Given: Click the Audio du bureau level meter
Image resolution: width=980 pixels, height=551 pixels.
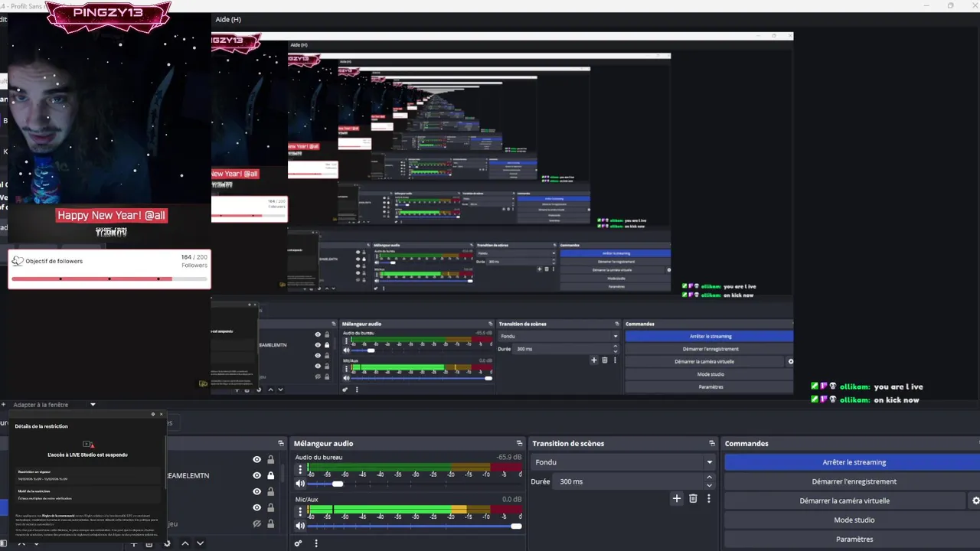Looking at the screenshot, I should pos(414,467).
